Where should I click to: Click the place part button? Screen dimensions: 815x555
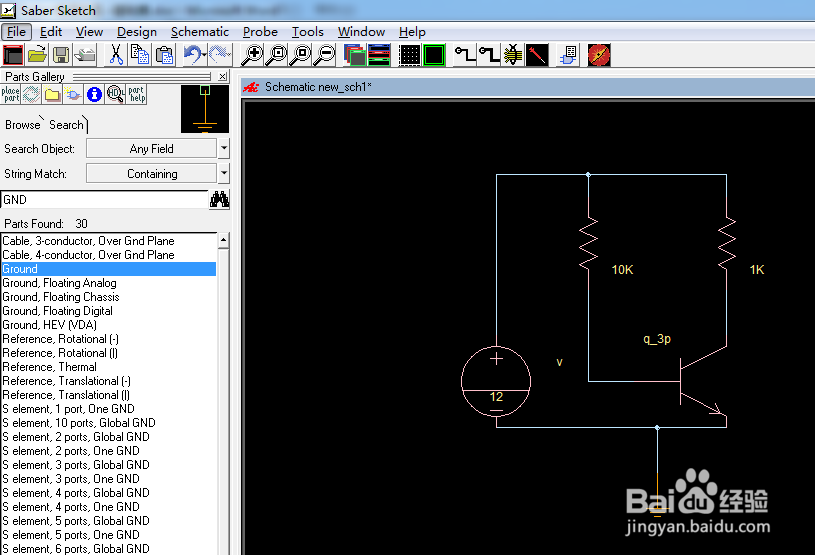[x=10, y=95]
